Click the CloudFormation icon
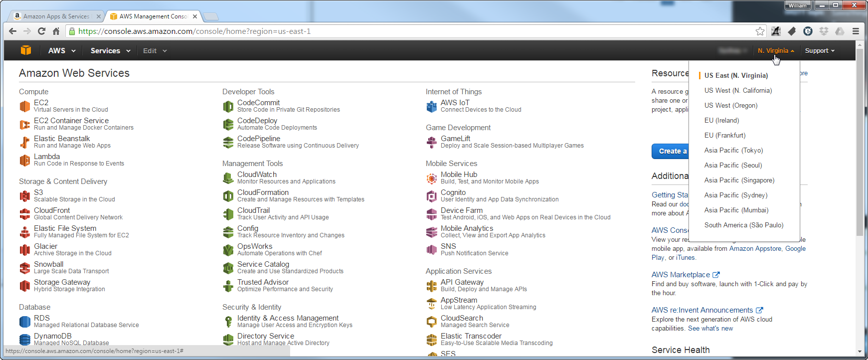Screen dimensions: 868x360 (228, 196)
